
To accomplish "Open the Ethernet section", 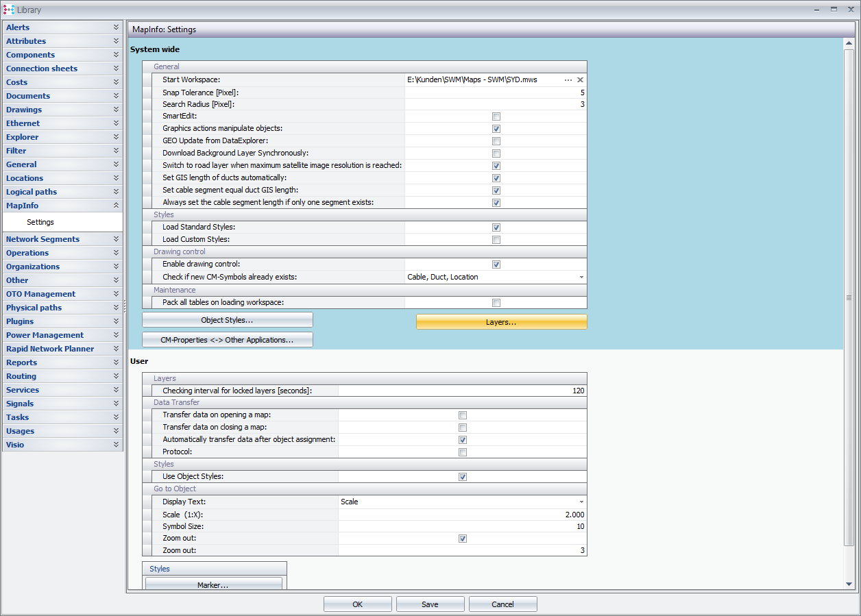I will (62, 123).
